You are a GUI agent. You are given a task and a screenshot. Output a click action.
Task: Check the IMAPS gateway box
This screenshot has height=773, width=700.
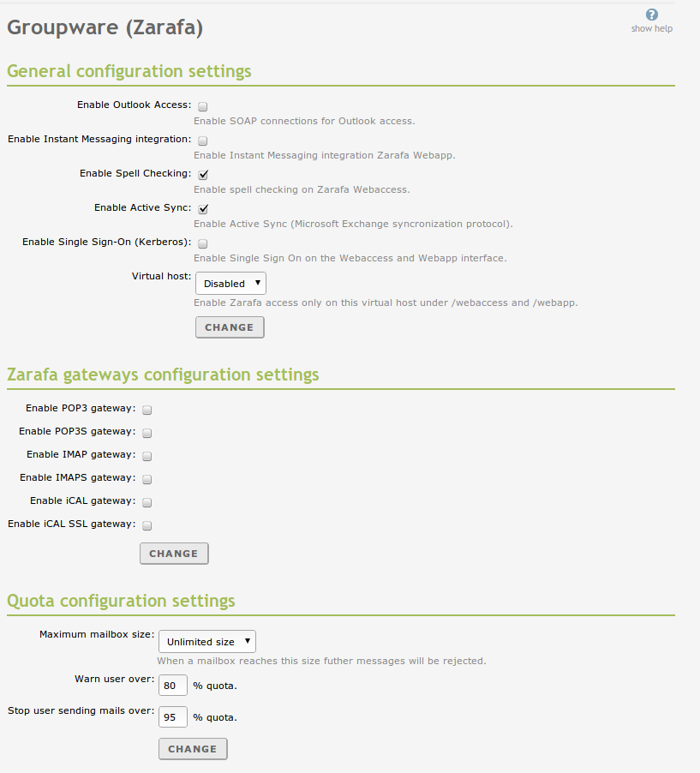click(x=147, y=480)
